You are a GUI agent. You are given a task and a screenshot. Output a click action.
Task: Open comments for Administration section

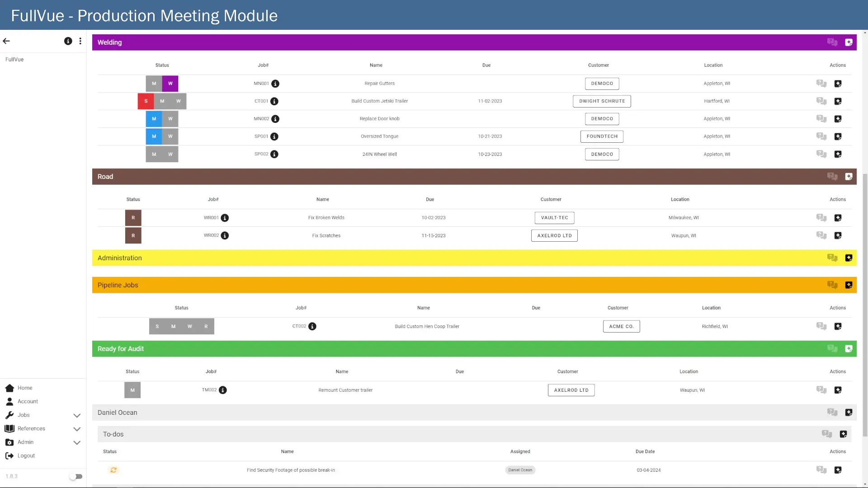[832, 258]
